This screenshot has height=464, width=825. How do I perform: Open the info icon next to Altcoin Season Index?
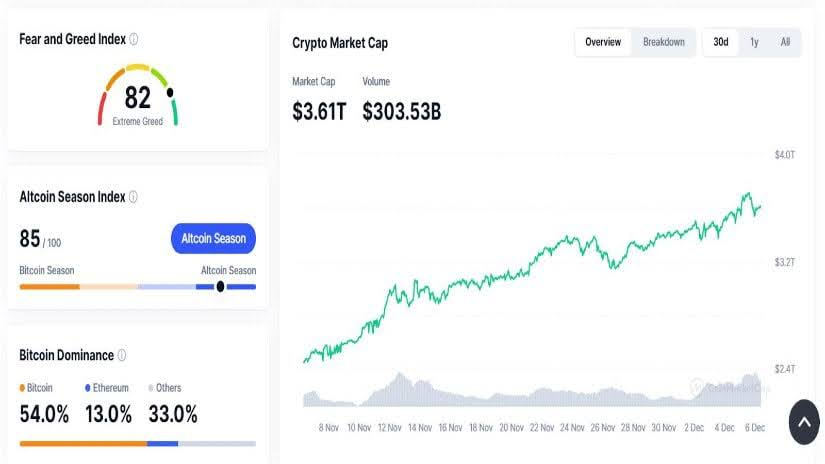(x=133, y=197)
